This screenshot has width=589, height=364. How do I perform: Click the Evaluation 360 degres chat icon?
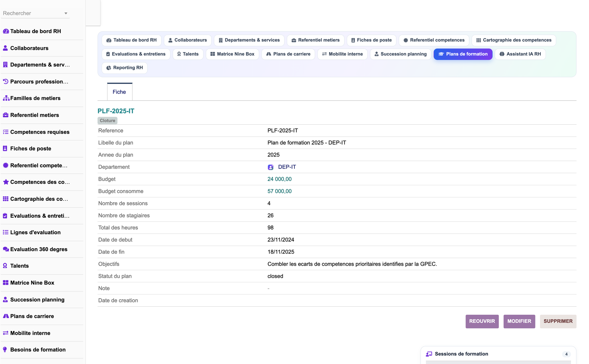point(6,249)
